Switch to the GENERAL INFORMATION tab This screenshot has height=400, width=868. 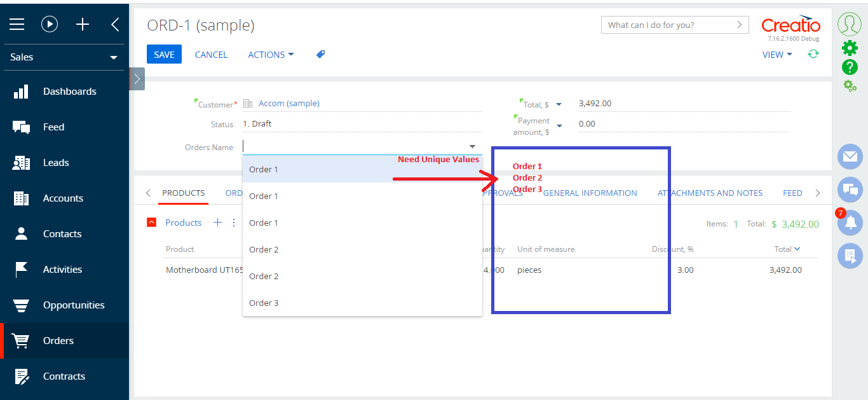point(590,193)
